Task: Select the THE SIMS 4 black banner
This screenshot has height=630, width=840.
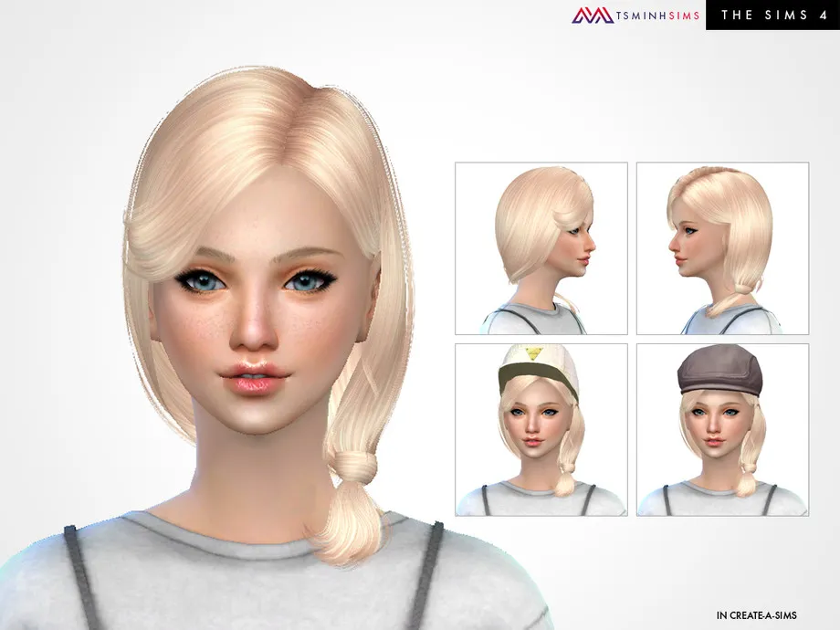Action: (772, 16)
